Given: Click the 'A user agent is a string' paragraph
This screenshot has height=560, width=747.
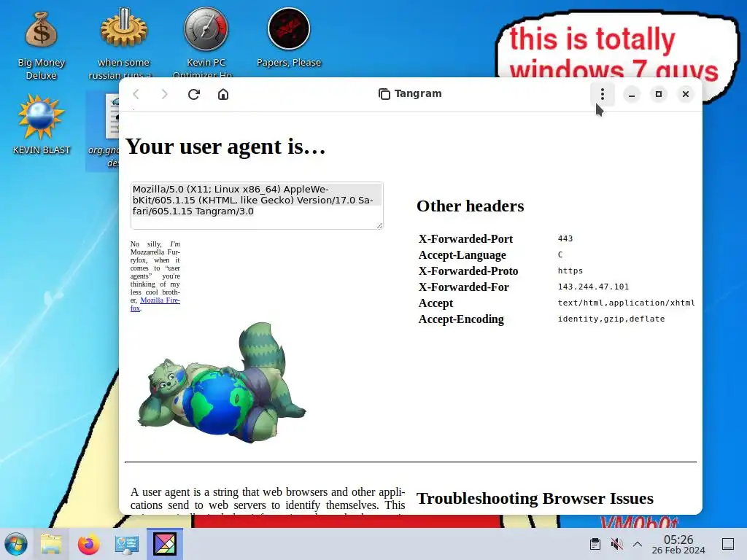Looking at the screenshot, I should [x=268, y=499].
